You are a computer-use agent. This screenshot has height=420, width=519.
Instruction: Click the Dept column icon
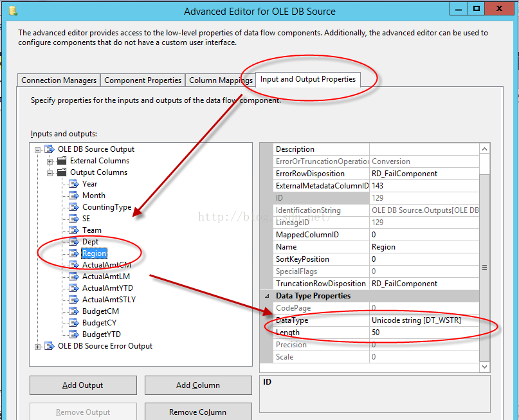click(x=74, y=242)
